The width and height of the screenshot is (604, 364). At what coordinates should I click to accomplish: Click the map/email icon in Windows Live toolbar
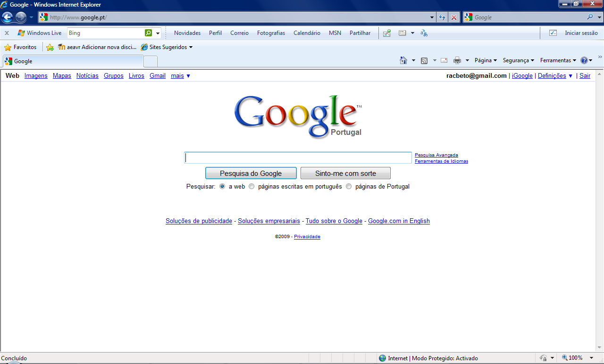(387, 33)
